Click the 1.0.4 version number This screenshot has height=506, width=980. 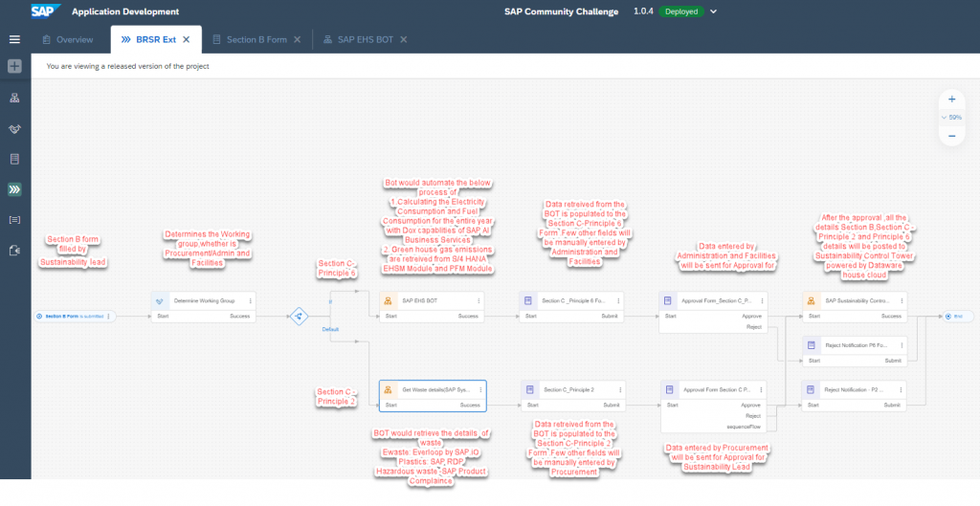coord(643,11)
